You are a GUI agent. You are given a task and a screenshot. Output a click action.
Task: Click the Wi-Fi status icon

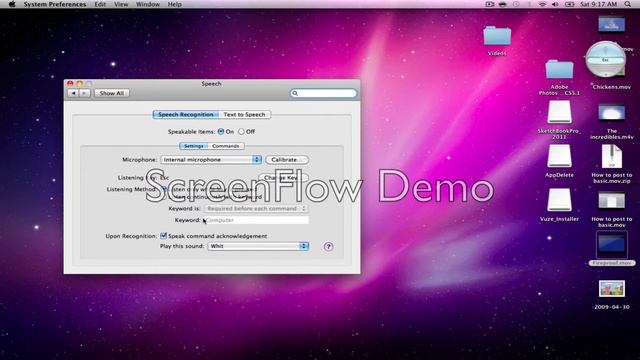[542, 4]
